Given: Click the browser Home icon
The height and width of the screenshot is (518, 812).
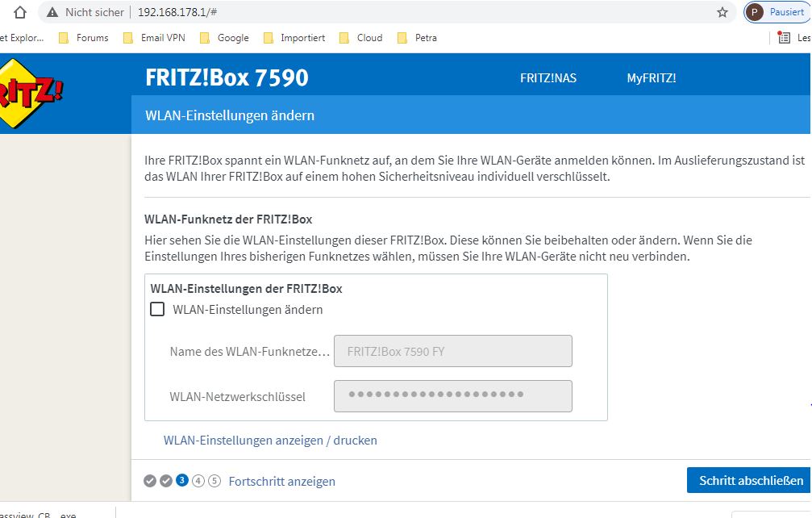Looking at the screenshot, I should 19,12.
